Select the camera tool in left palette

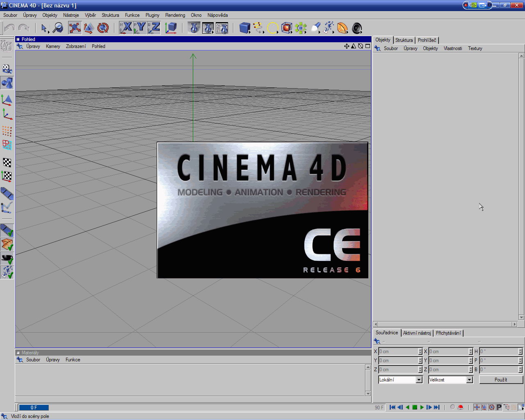(x=7, y=68)
